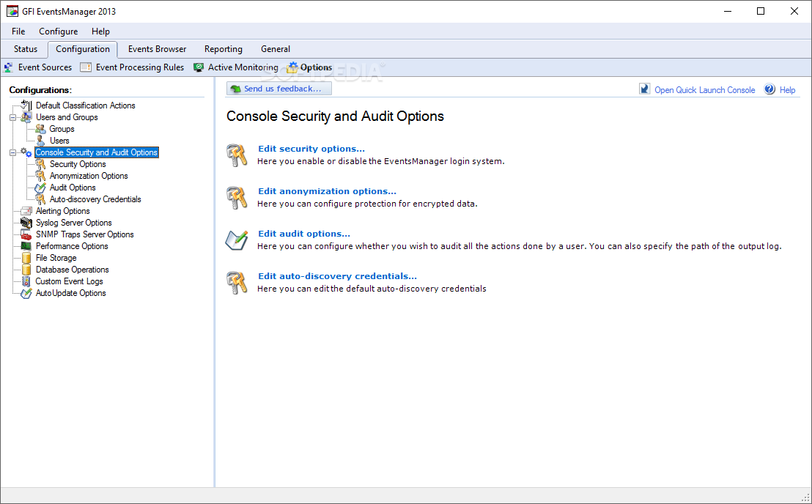
Task: Select Custom Event Logs in tree
Action: 69,281
